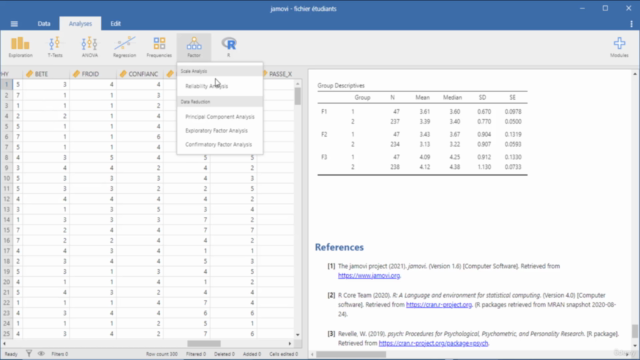Screen dimensions: 640x360
Task: Open the R editor module
Action: [229, 47]
